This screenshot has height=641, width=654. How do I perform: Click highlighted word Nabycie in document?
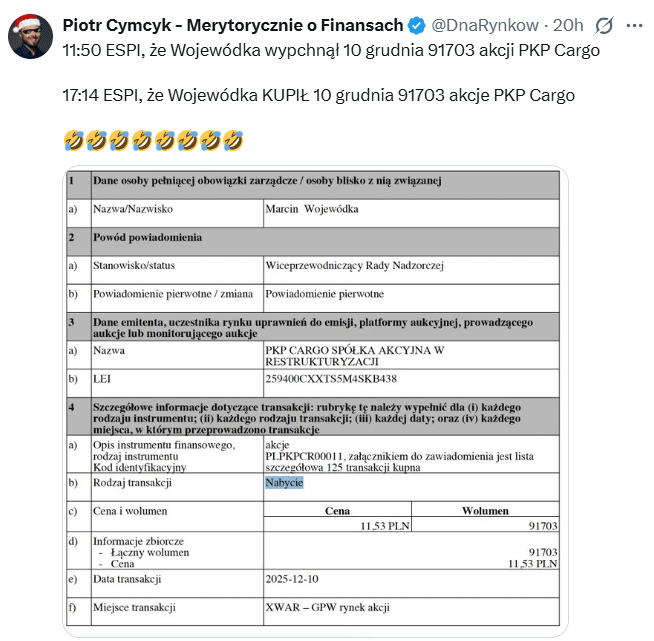pyautogui.click(x=284, y=483)
